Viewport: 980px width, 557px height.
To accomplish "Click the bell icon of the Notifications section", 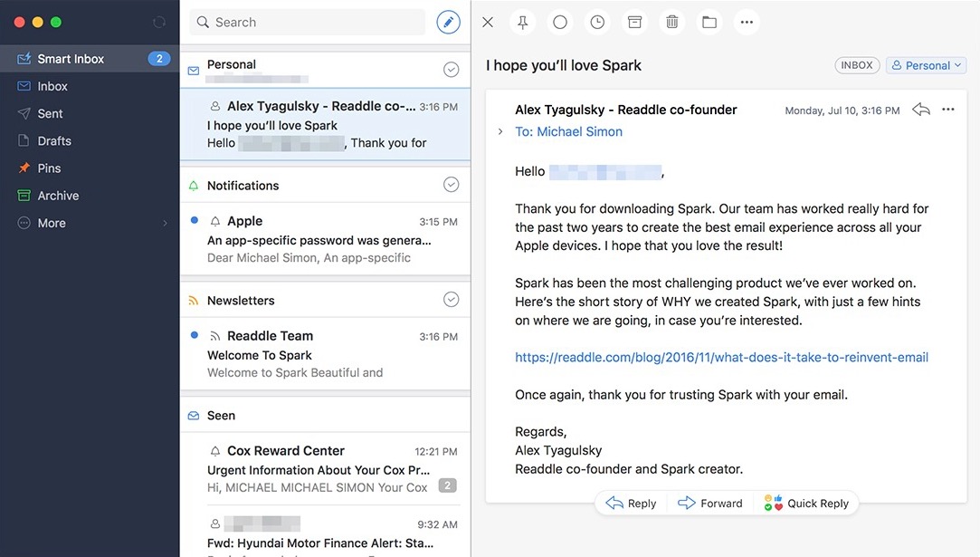I will coord(194,186).
